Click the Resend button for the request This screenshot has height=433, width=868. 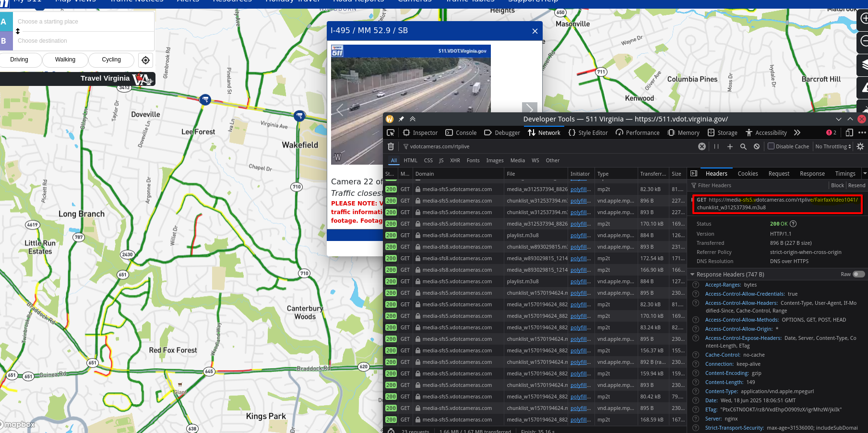pyautogui.click(x=856, y=185)
